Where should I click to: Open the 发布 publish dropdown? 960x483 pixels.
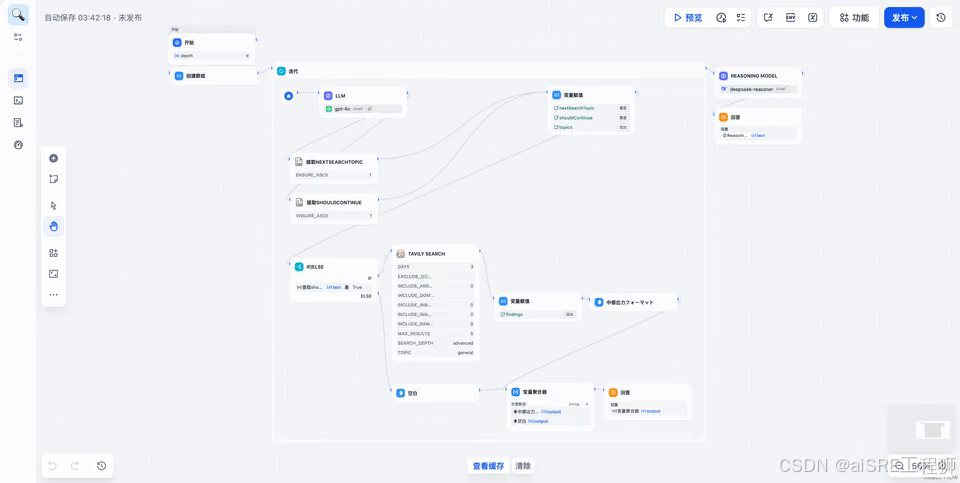click(904, 18)
